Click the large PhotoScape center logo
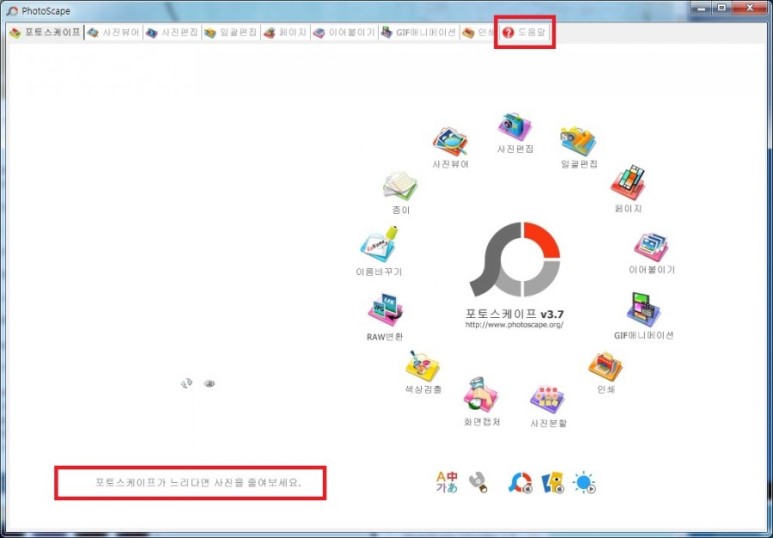 point(515,259)
